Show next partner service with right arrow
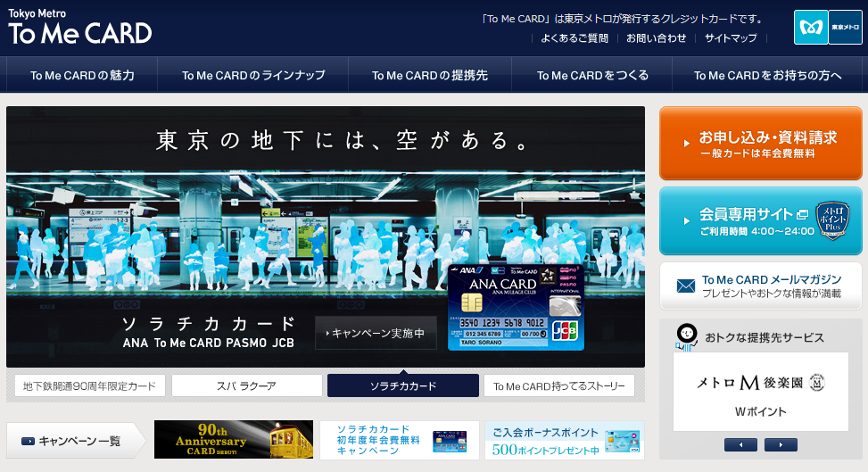 (x=781, y=444)
